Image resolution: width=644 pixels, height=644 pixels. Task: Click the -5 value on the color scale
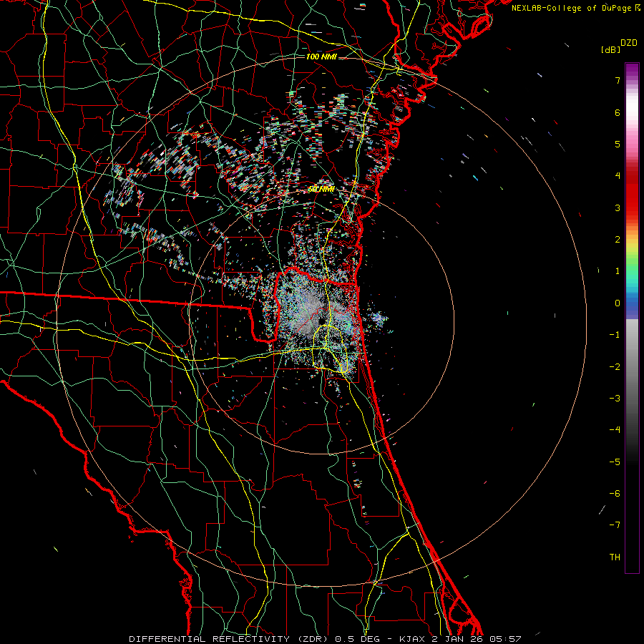pyautogui.click(x=615, y=462)
